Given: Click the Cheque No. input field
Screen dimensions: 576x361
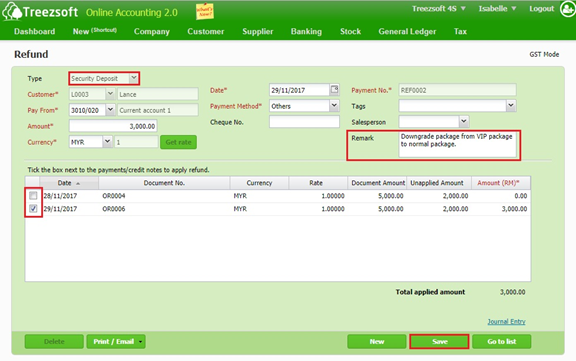Looking at the screenshot, I should tap(304, 122).
